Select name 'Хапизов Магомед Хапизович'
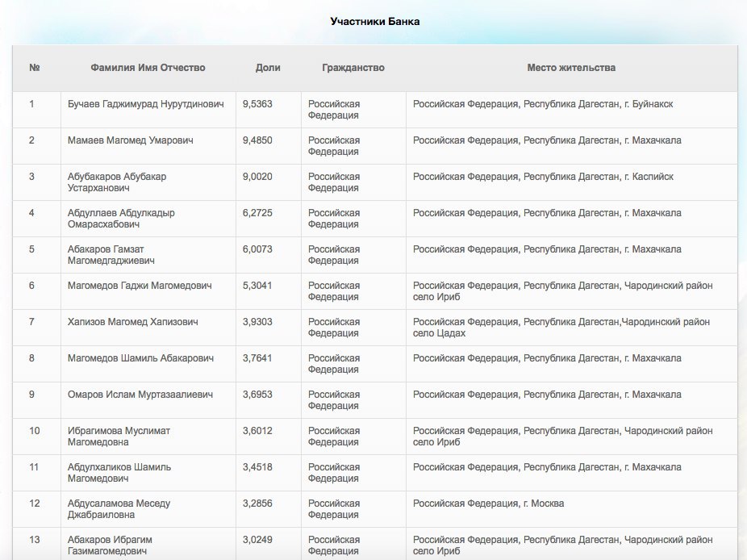 [x=133, y=322]
